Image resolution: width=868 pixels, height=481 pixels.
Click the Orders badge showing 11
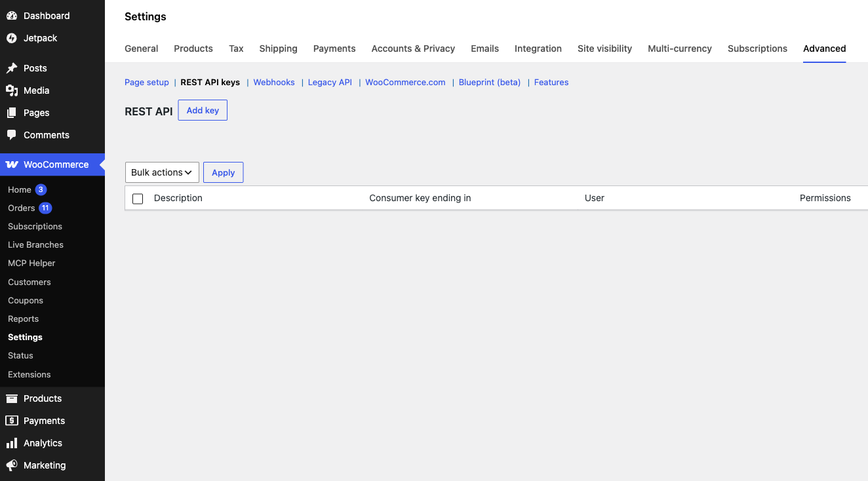coord(45,208)
